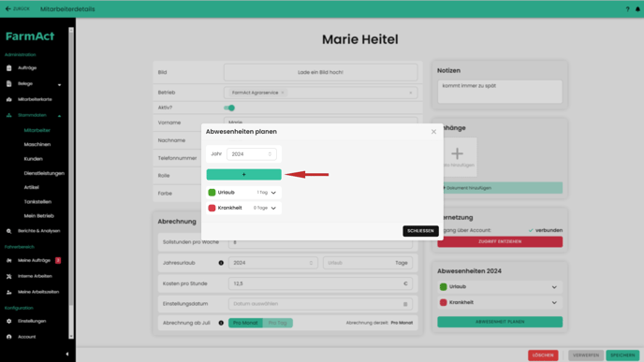Collapse the sidebar with arrow icon
The image size is (644, 362).
[67, 354]
